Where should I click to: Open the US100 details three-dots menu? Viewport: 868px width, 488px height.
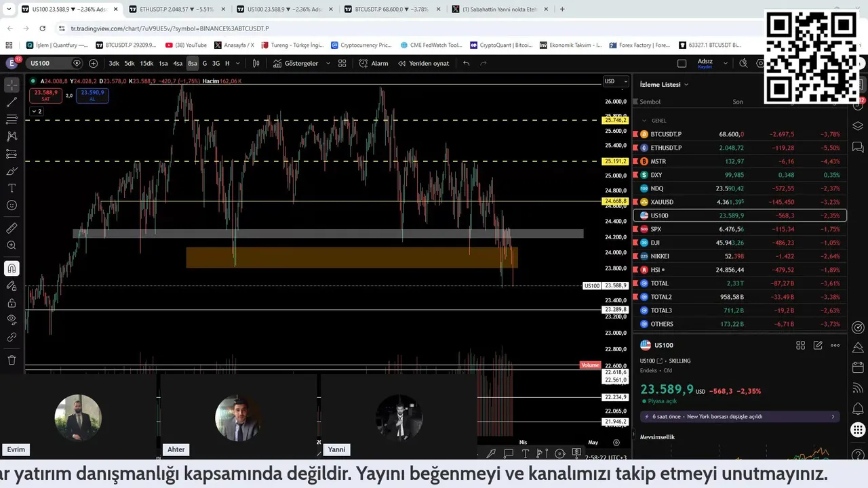(x=835, y=345)
